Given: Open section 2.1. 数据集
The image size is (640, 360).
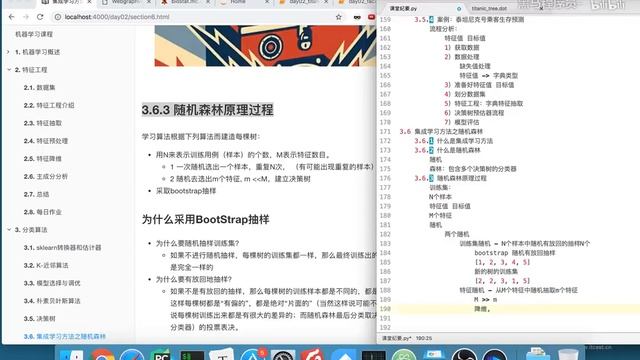Looking at the screenshot, I should [39, 87].
